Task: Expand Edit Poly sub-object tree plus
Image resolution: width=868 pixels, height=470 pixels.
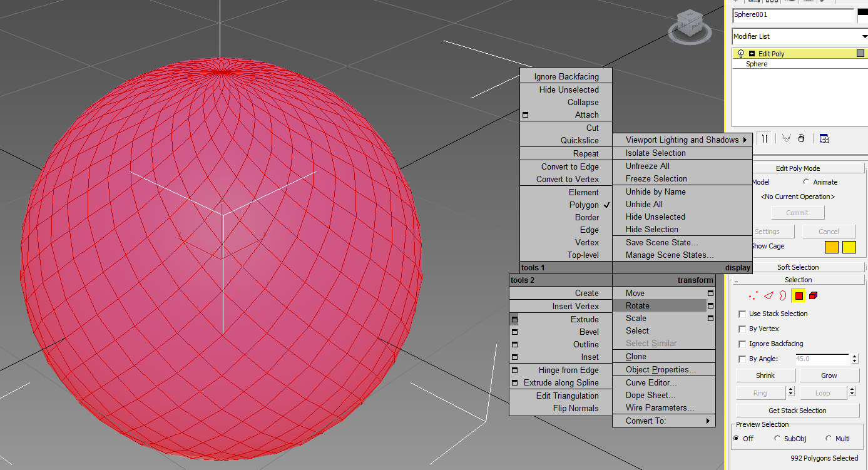Action: pyautogui.click(x=752, y=54)
